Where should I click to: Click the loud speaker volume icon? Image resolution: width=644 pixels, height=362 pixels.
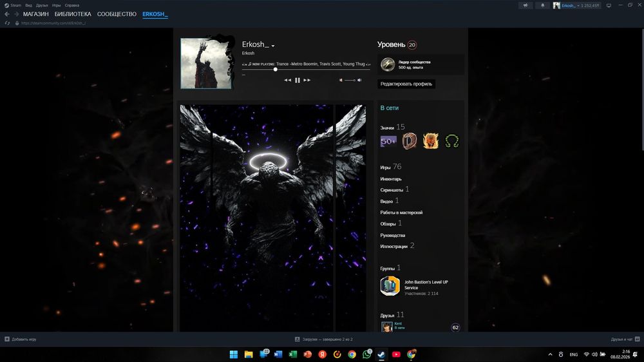coord(359,81)
